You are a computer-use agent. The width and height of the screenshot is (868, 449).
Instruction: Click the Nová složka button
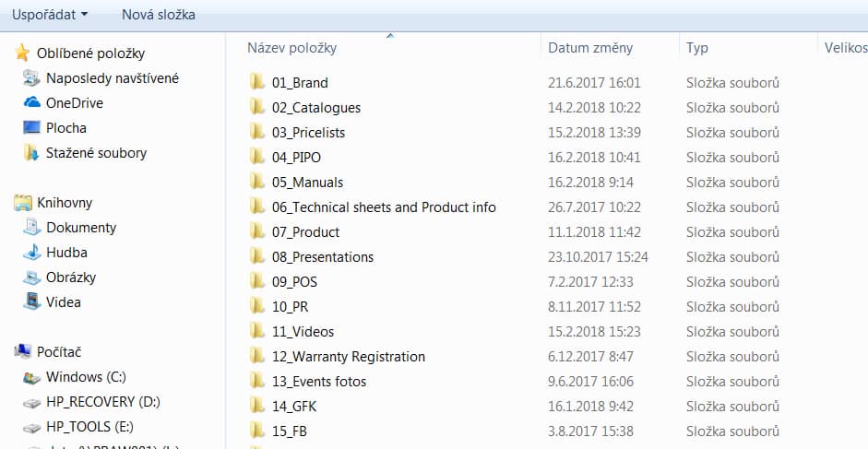[158, 15]
